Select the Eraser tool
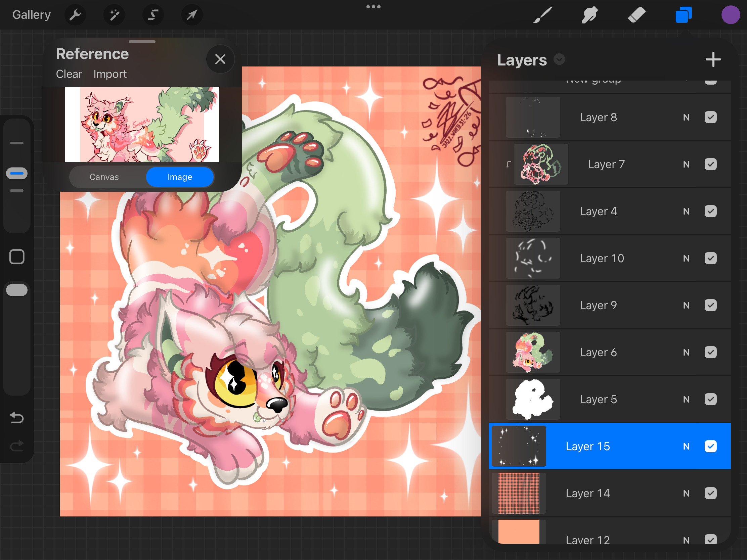The width and height of the screenshot is (747, 560). point(636,15)
